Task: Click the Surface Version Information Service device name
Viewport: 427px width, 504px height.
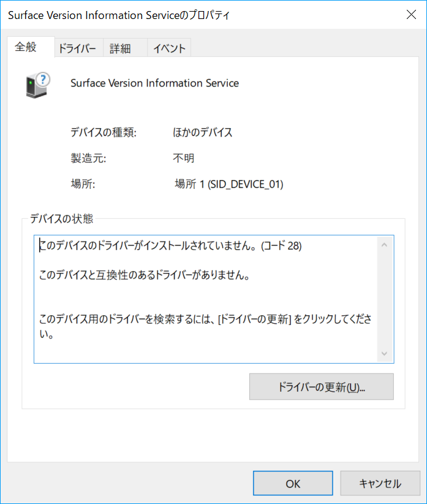Action: tap(155, 83)
